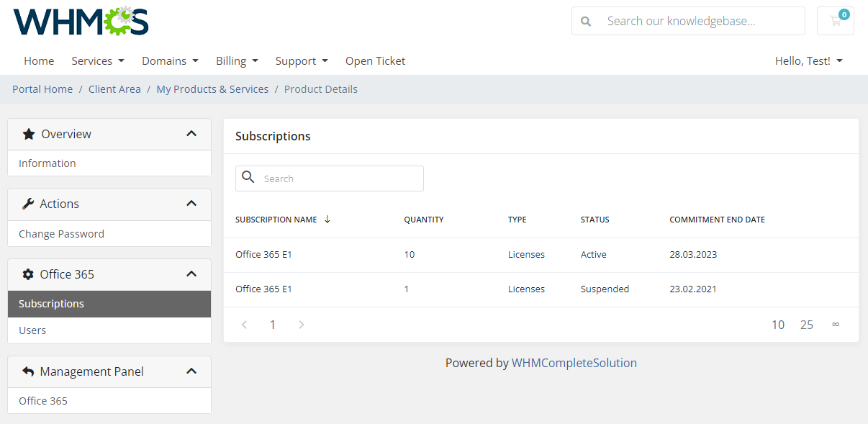Open Change Password under Actions
The height and width of the screenshot is (424, 868).
(x=109, y=234)
